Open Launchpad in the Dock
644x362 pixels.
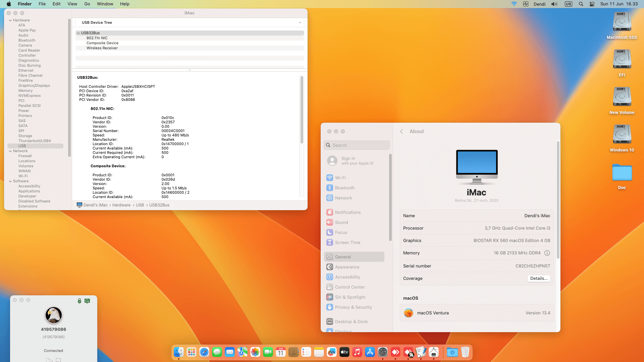(192, 352)
